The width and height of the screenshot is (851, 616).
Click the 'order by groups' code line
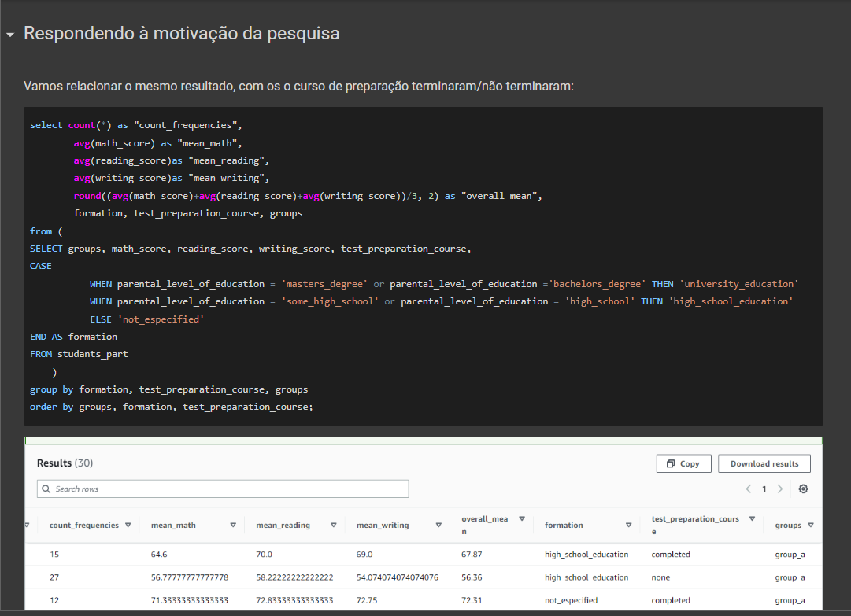pyautogui.click(x=172, y=407)
